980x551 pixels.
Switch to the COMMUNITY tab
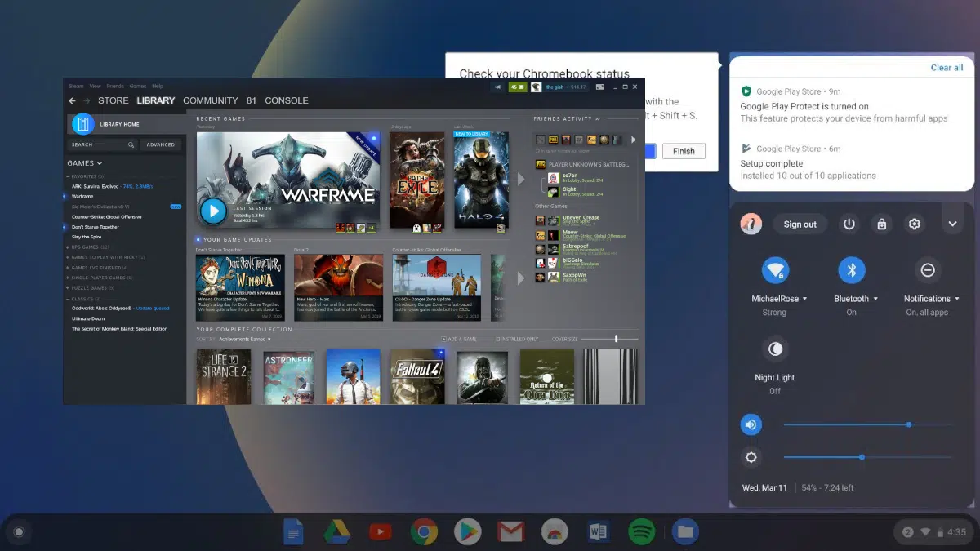tap(211, 100)
